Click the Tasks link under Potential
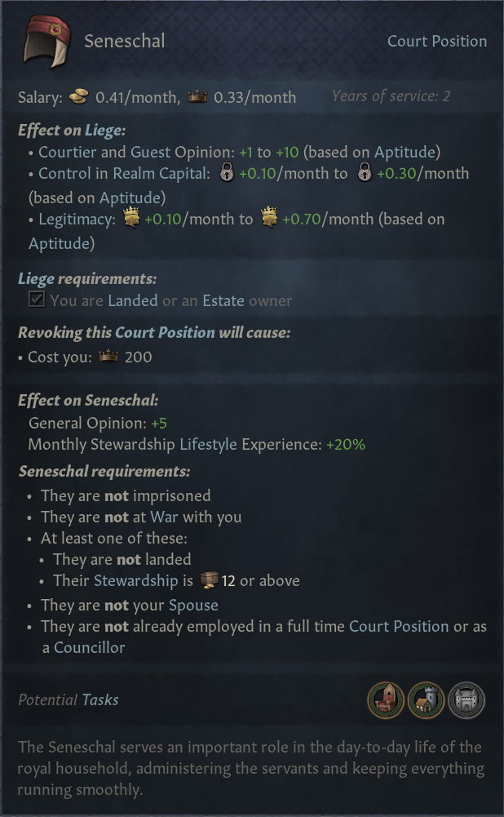This screenshot has height=817, width=504. click(99, 699)
